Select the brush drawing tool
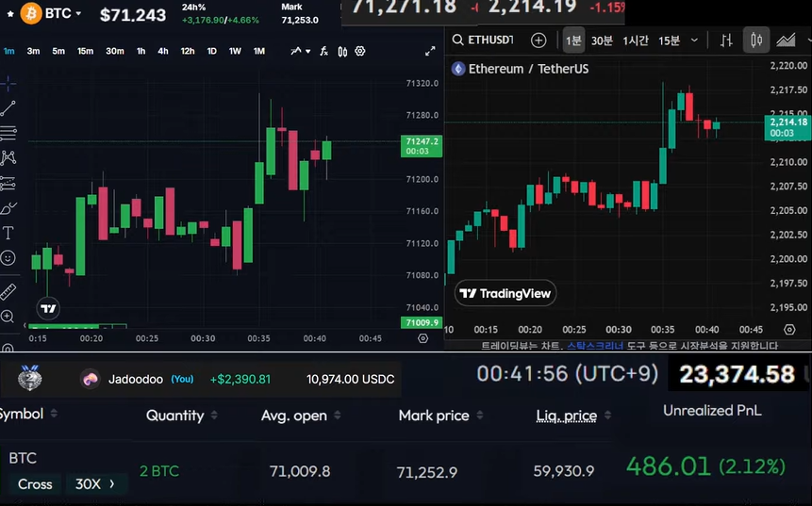Viewport: 812px width, 506px height. pos(8,208)
